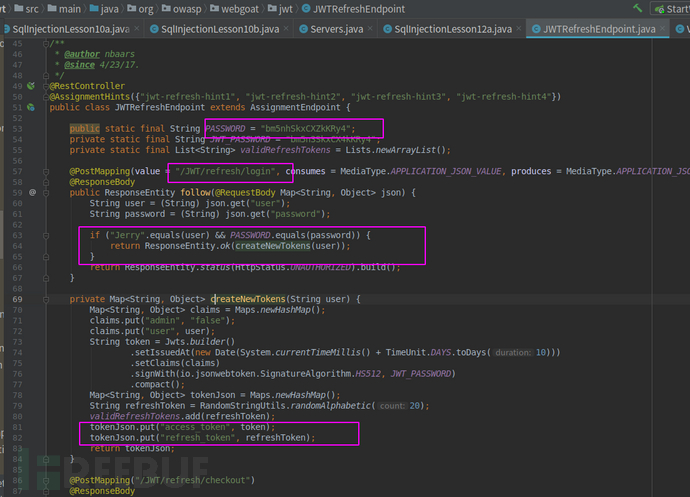Click the main folder in breadcrumb
This screenshot has height=497, width=690.
[64, 8]
